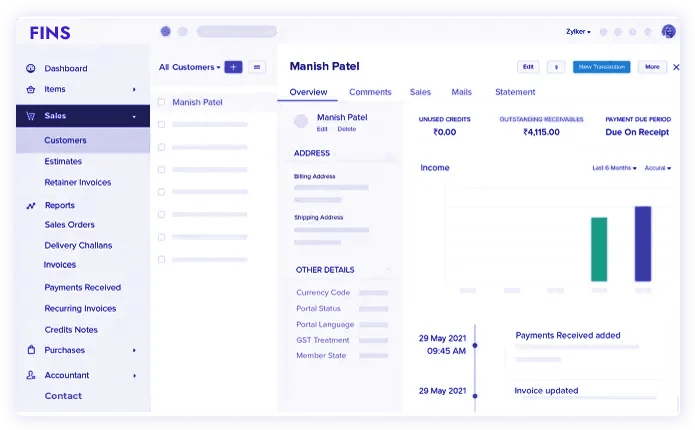This screenshot has width=695, height=430.
Task: Open the Statement tab
Action: click(515, 92)
